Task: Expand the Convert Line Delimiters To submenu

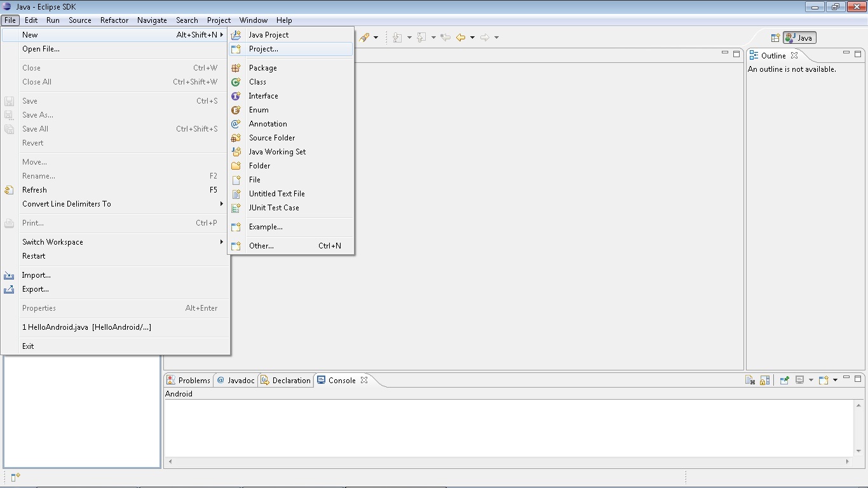Action: pos(115,204)
